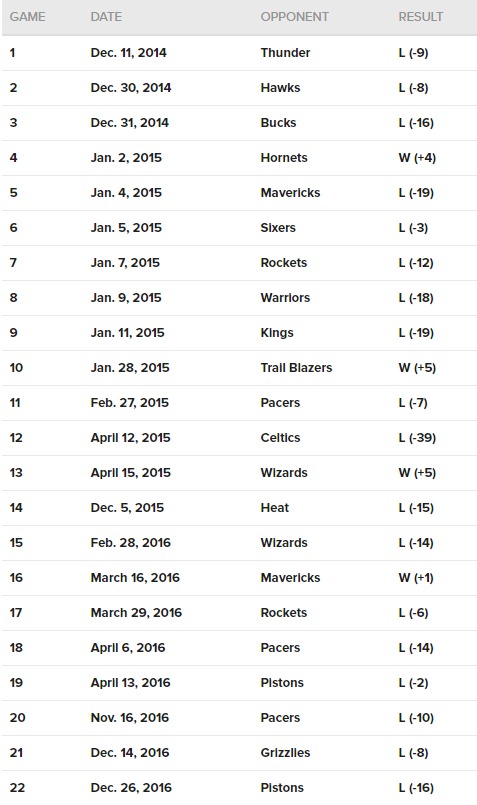This screenshot has height=805, width=477.
Task: Select the March 16, 2016 date
Action: [x=135, y=578]
